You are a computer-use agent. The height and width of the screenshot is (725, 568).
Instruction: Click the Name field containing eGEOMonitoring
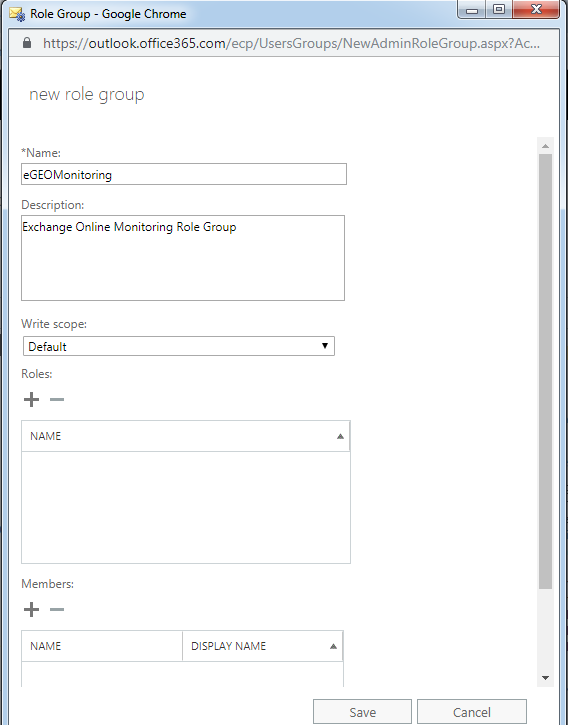[x=184, y=174]
